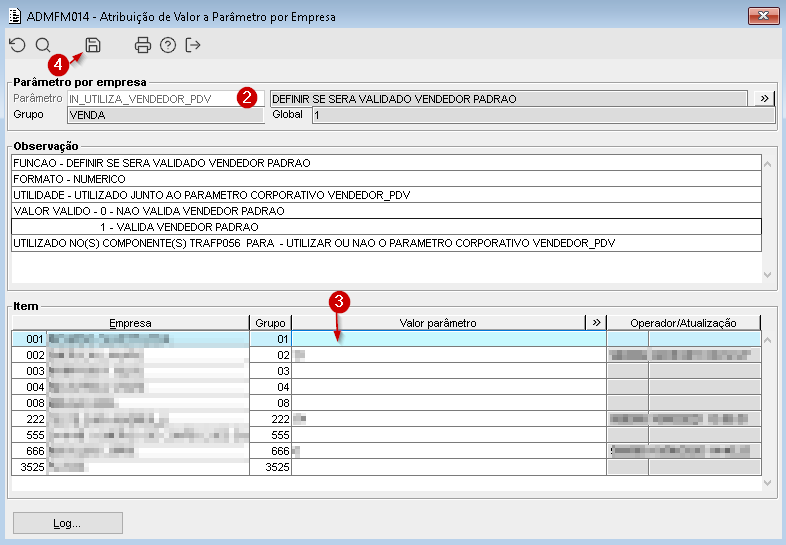Click the undo/refresh arrow toolbar icon
Screen dimensions: 786x545
point(18,45)
